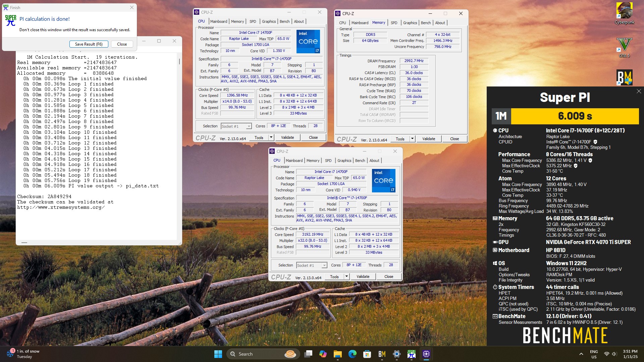Click the ENG US language indicator
The image size is (644, 362).
tap(594, 354)
